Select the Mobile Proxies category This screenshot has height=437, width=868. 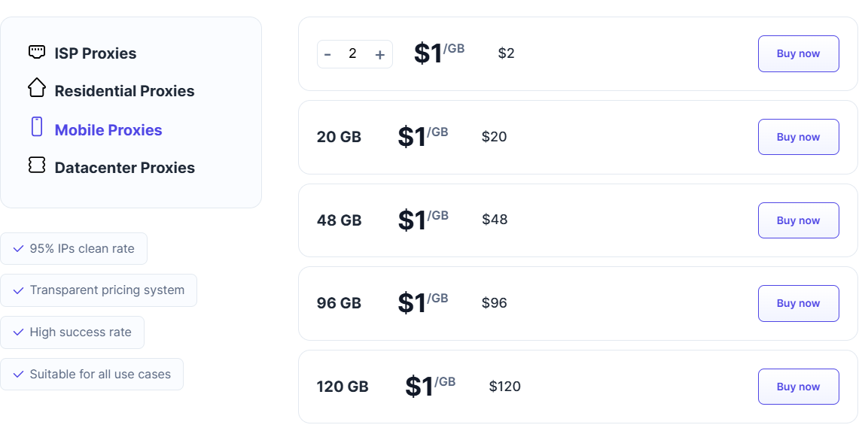[108, 129]
